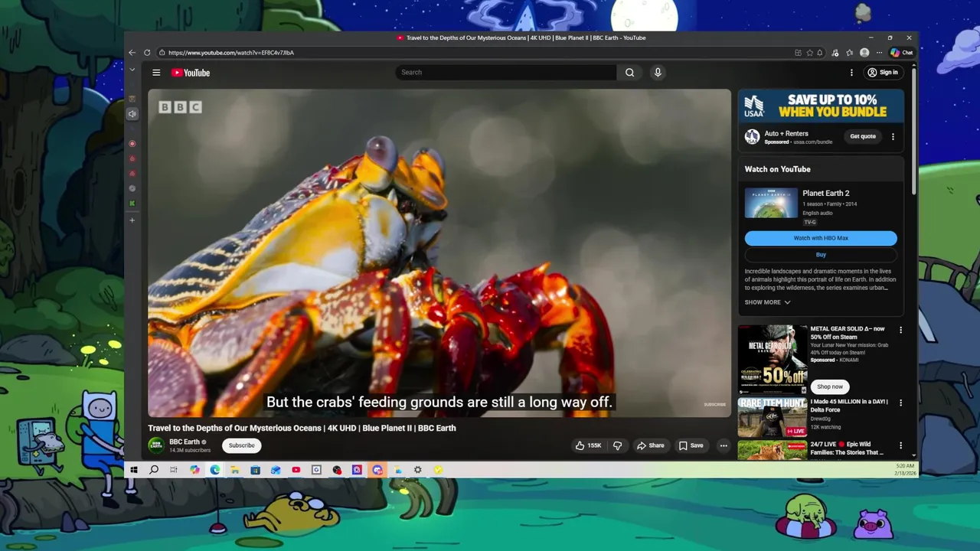Open Copilot Chat in the browser
The height and width of the screenshot is (551, 980).
tap(901, 53)
